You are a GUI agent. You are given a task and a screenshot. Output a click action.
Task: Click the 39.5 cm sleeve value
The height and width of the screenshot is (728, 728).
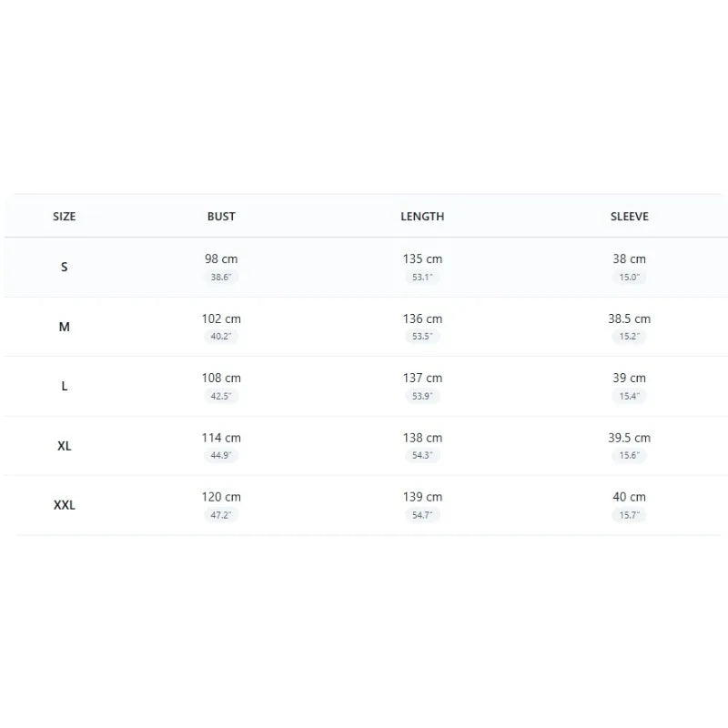click(x=629, y=438)
